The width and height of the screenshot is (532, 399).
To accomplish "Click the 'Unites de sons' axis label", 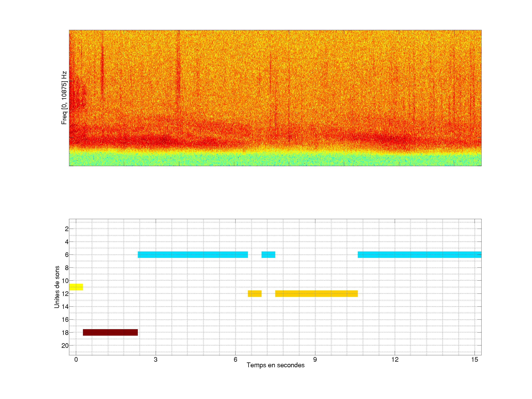I will [57, 287].
